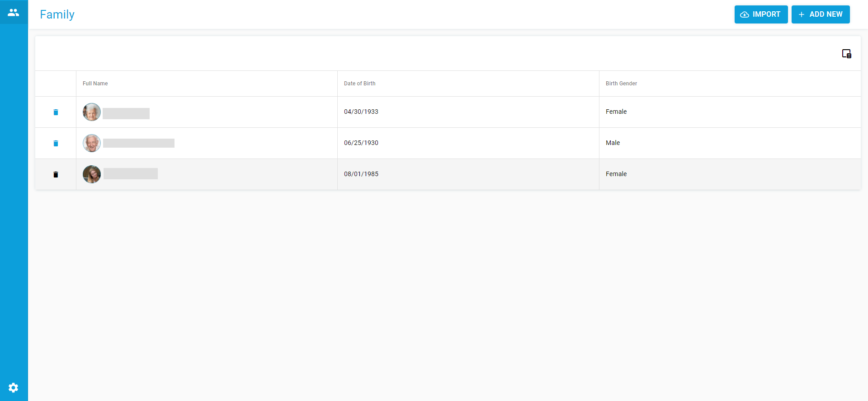Delete the family member born 08/01/1985
This screenshot has height=401, width=868.
coord(56,174)
